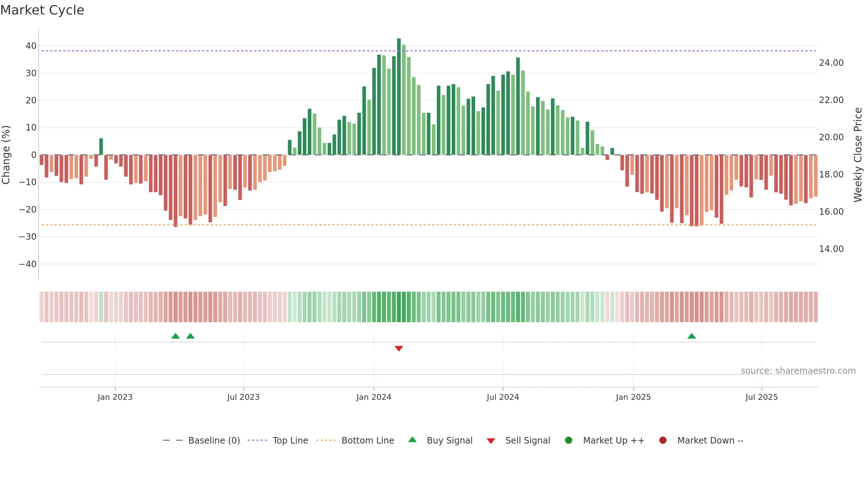This screenshot has height=488, width=868.
Task: Click the green Market Up circle icon
Action: [569, 440]
